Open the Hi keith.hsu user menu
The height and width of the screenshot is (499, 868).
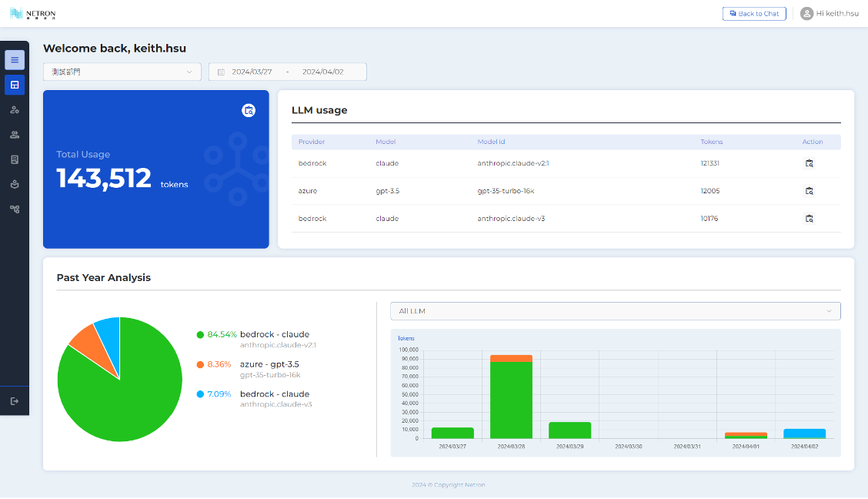click(x=830, y=14)
